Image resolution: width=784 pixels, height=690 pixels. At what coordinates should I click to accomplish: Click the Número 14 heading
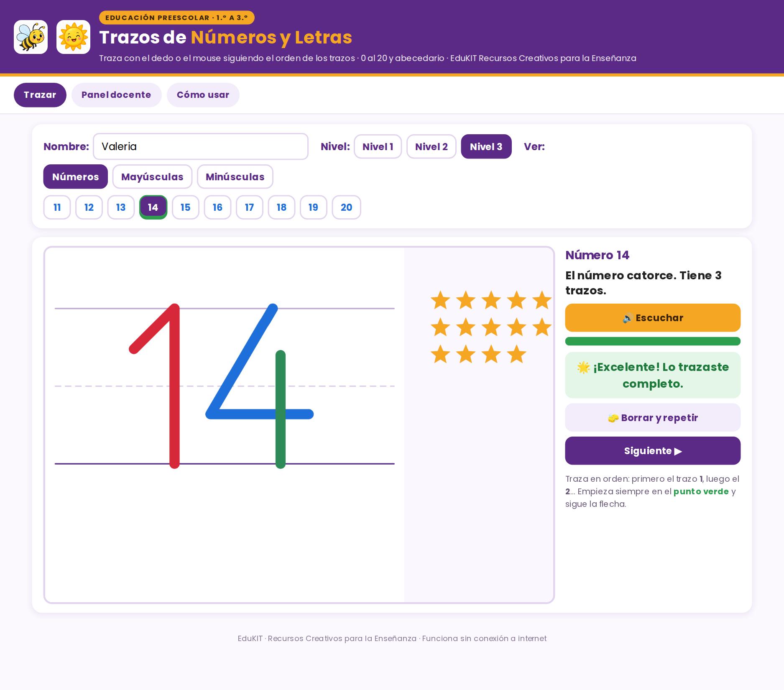597,255
